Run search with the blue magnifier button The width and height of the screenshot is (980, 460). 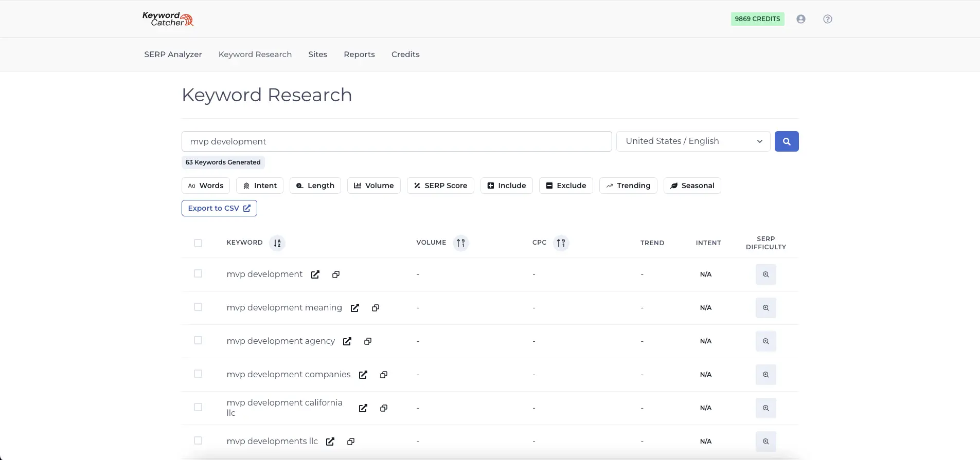[787, 141]
